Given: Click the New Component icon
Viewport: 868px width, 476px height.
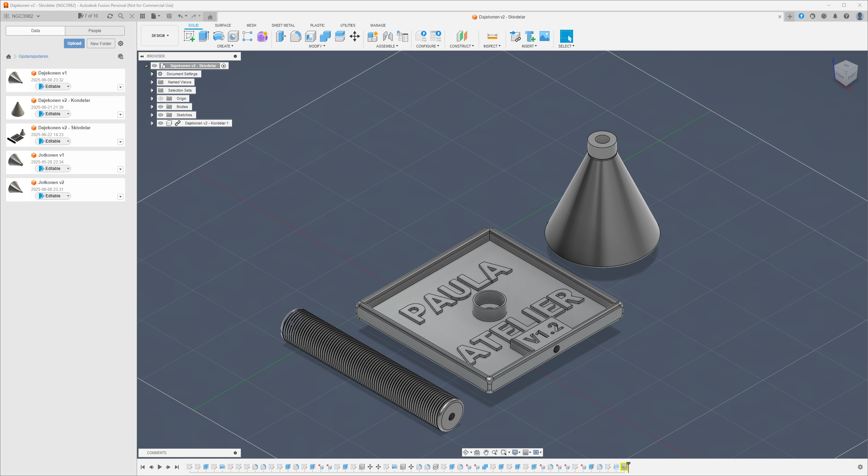Looking at the screenshot, I should coord(373,36).
